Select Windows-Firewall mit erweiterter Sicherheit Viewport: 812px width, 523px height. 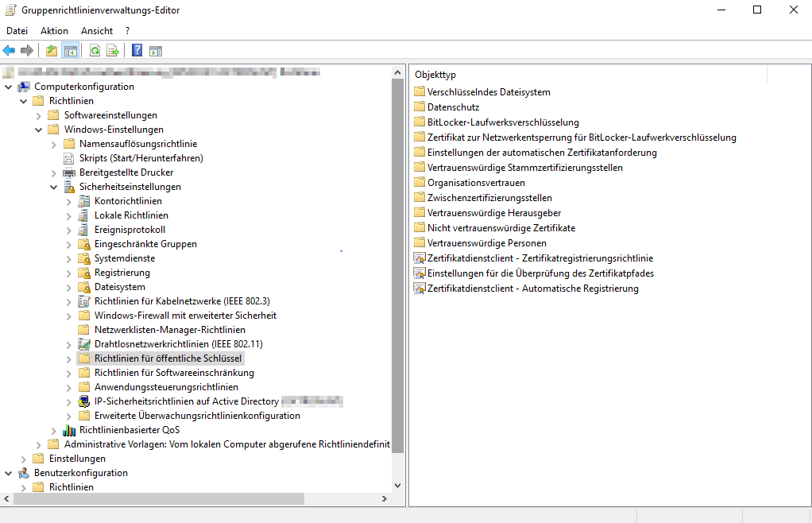(185, 316)
